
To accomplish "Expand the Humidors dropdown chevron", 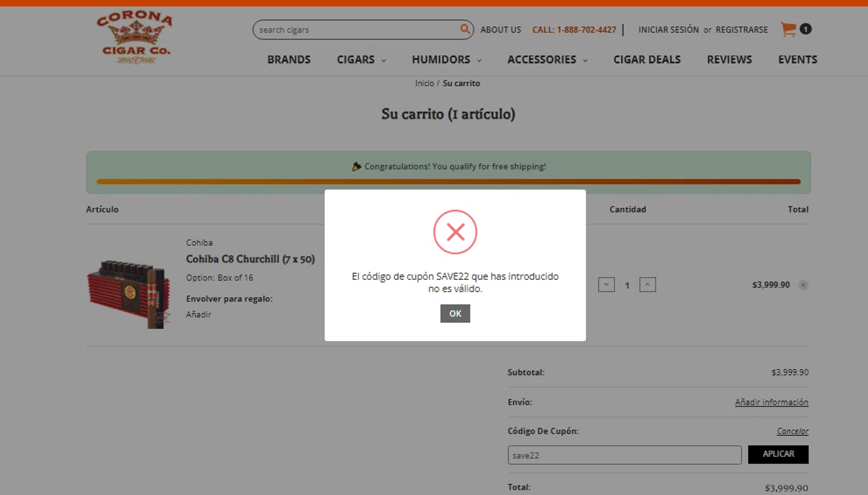I will pos(479,60).
